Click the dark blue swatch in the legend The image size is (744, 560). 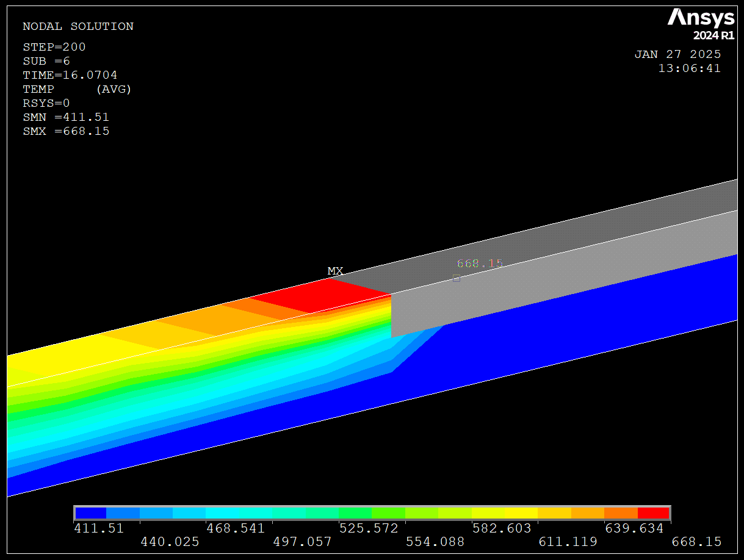tap(90, 513)
